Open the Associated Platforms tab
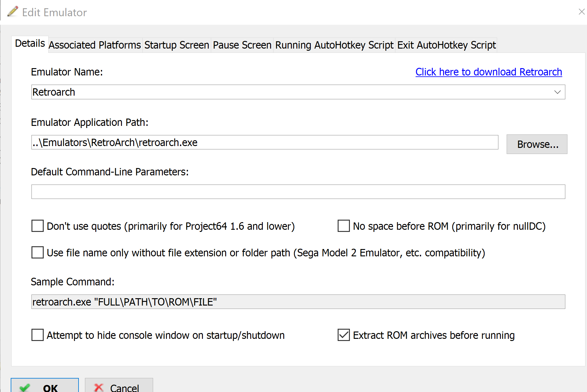587x392 pixels. coord(95,45)
